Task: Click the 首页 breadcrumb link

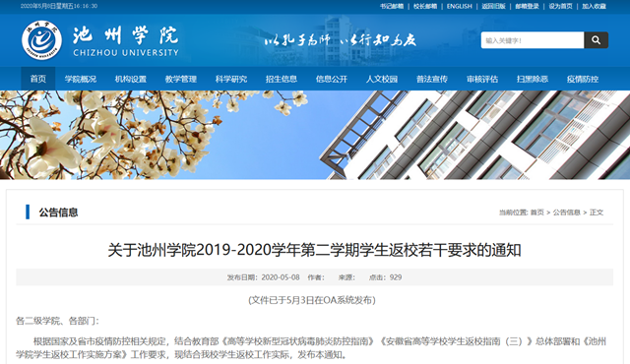Action: 536,212
